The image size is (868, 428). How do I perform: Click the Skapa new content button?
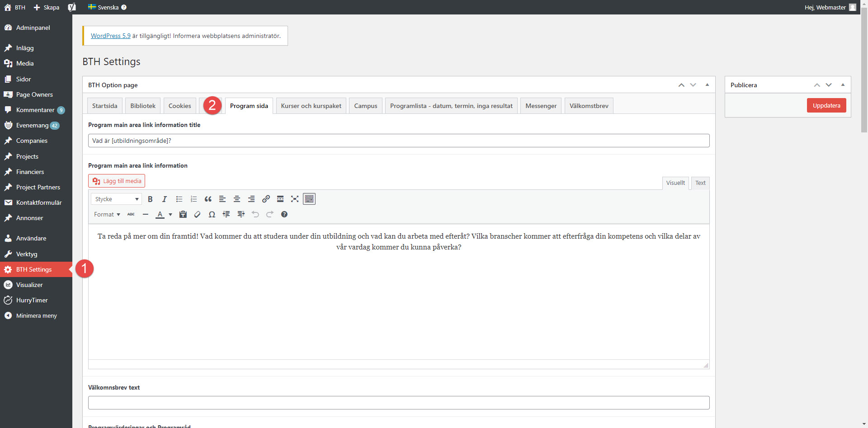click(x=47, y=7)
